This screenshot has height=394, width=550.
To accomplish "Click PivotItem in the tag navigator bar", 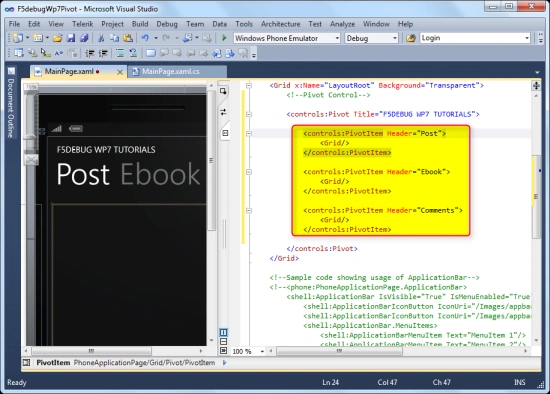I will tap(53, 362).
